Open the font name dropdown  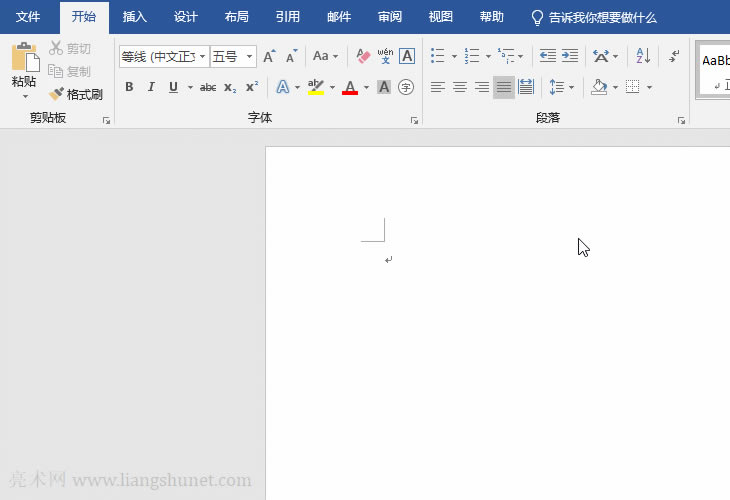pyautogui.click(x=202, y=57)
